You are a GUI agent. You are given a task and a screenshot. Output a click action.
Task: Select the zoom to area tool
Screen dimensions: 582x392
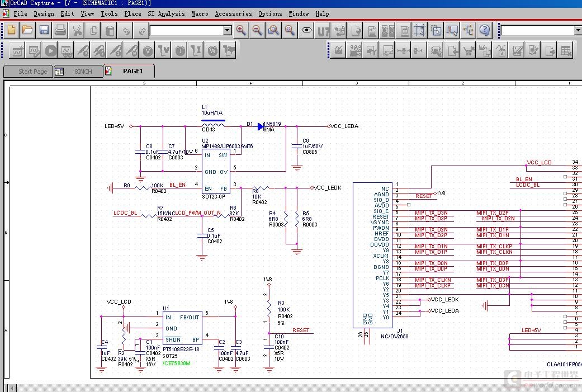point(273,30)
